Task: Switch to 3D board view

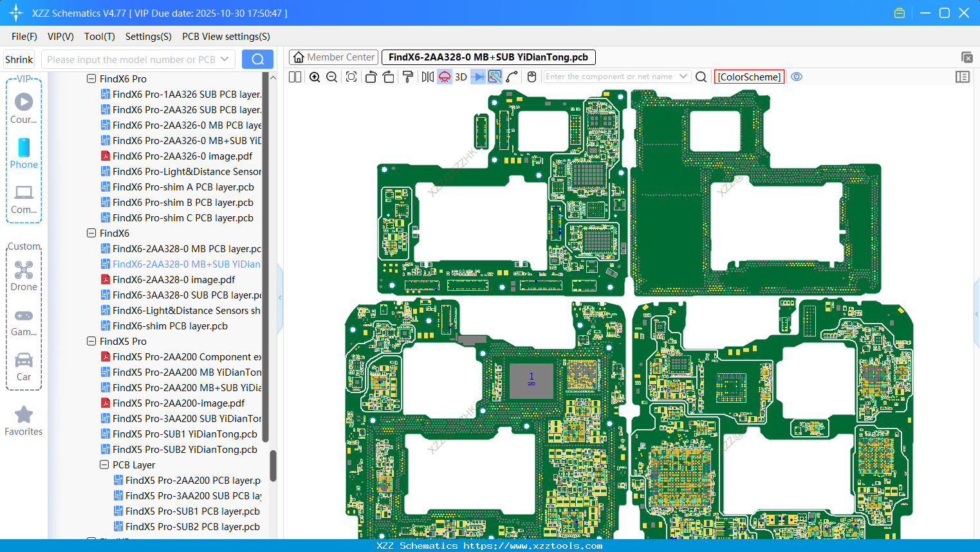Action: tap(461, 77)
